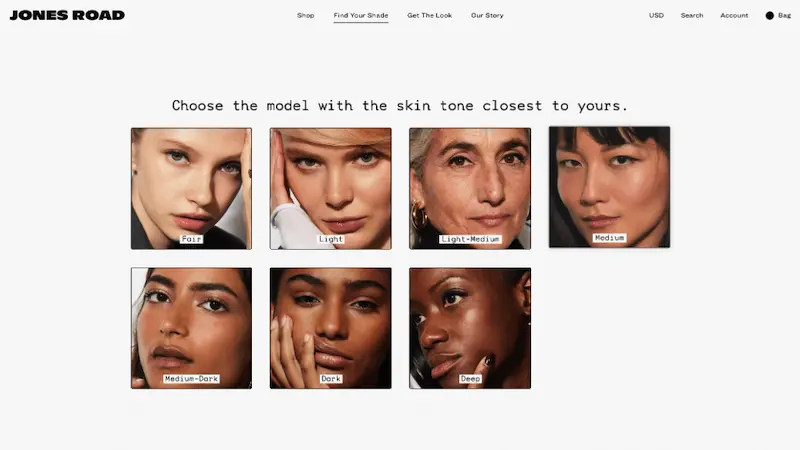800x450 pixels.
Task: Choose the Deep skin tone model
Action: tap(470, 328)
